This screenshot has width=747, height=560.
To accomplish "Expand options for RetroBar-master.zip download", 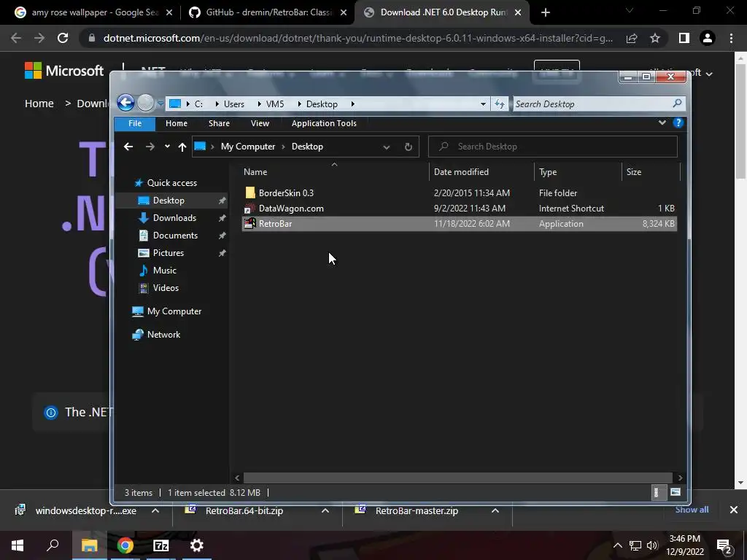I will tap(495, 510).
